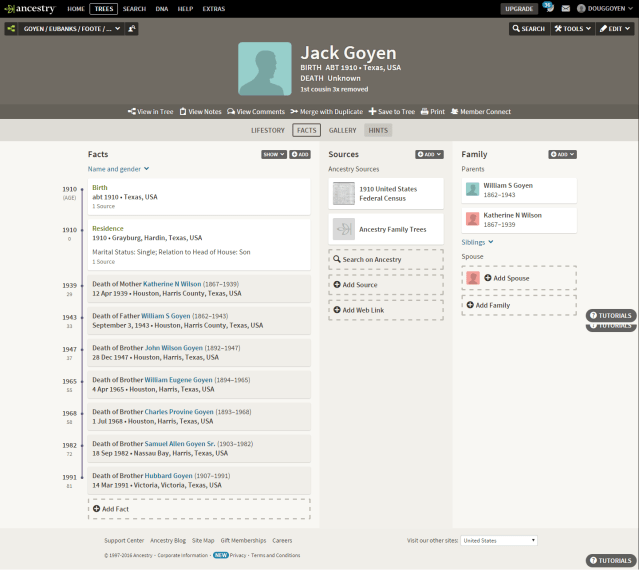The image size is (639, 570).
Task: Open the notifications icon with badge 36
Action: pyautogui.click(x=549, y=8)
